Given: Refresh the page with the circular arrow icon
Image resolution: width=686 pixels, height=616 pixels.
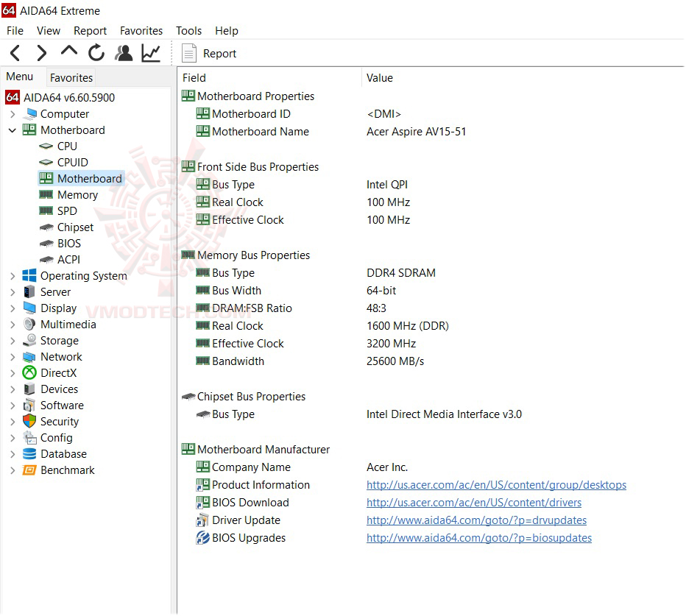Looking at the screenshot, I should pos(96,53).
